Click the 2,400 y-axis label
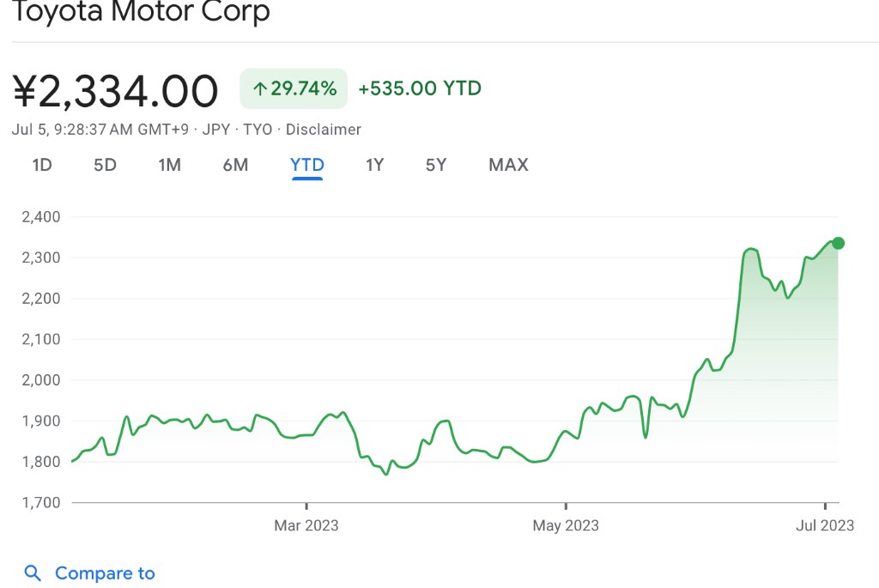879x588 pixels. (41, 216)
